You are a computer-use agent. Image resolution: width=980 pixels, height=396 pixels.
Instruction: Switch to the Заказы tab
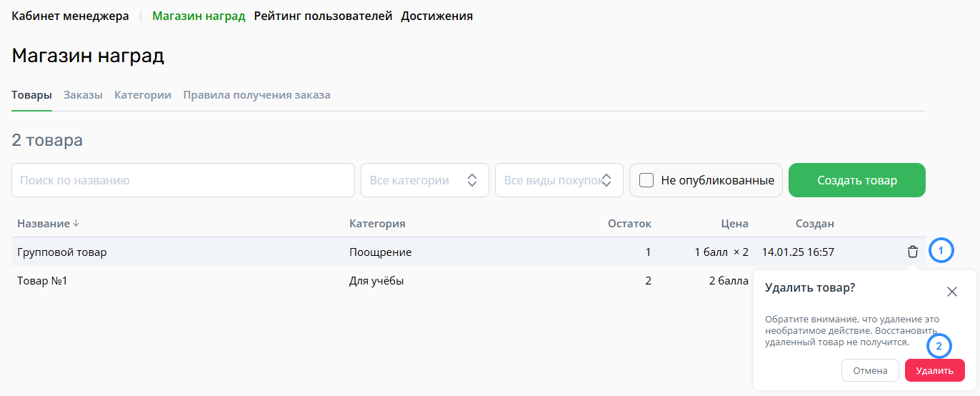(x=83, y=95)
